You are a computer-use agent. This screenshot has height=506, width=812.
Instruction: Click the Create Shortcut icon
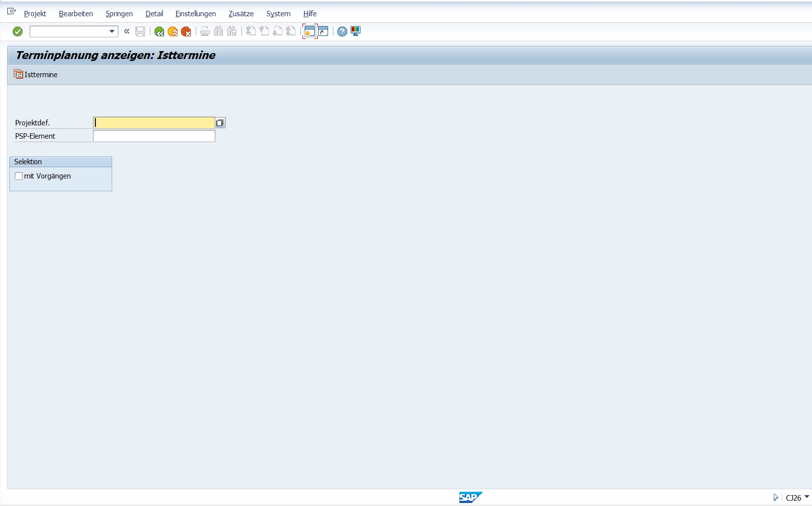323,31
